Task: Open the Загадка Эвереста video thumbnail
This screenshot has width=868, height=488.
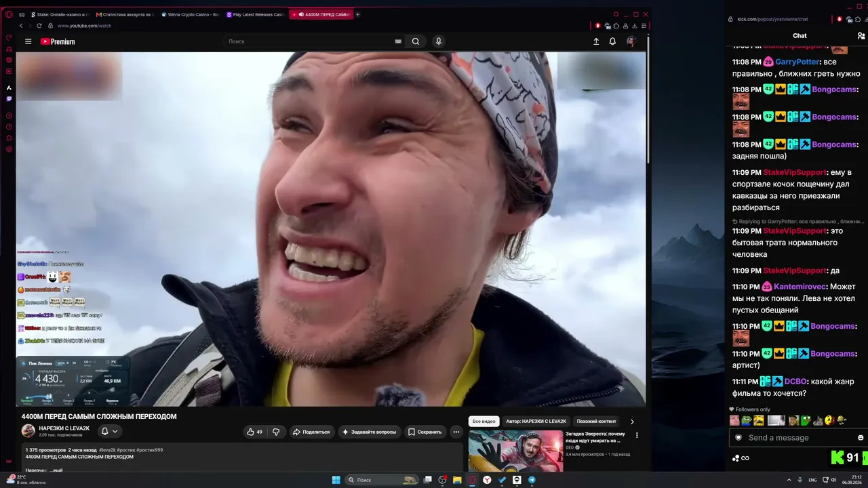Action: [x=515, y=451]
